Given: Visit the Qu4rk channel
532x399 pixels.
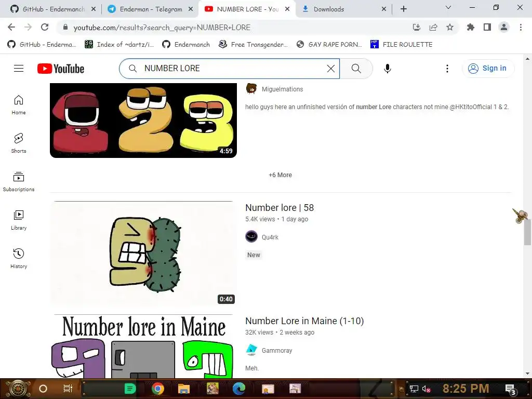Looking at the screenshot, I should [x=270, y=237].
